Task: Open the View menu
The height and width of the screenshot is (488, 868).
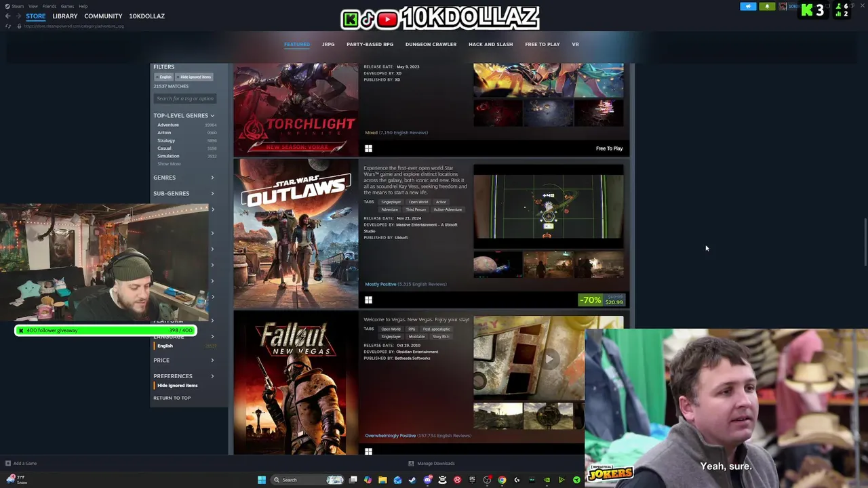Action: (33, 6)
